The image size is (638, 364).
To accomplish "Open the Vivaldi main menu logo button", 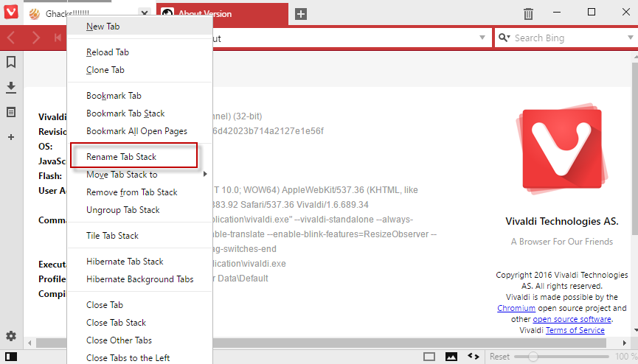I will point(11,12).
